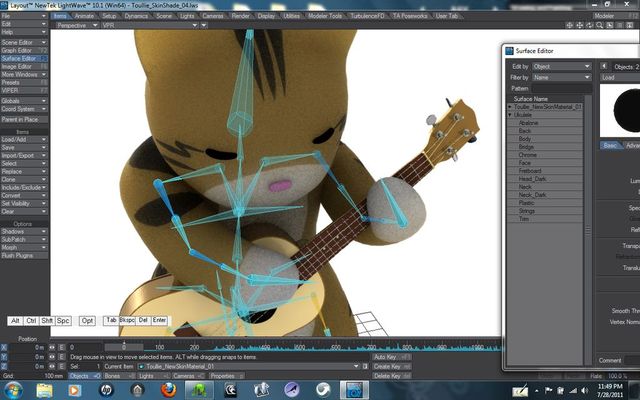Open the VPR render mode dropdown

pos(149,25)
